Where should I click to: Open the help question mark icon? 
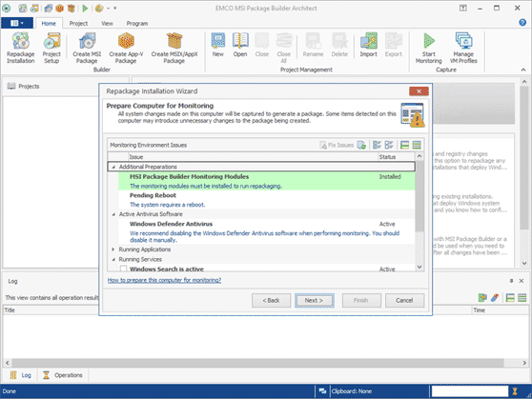(x=522, y=22)
